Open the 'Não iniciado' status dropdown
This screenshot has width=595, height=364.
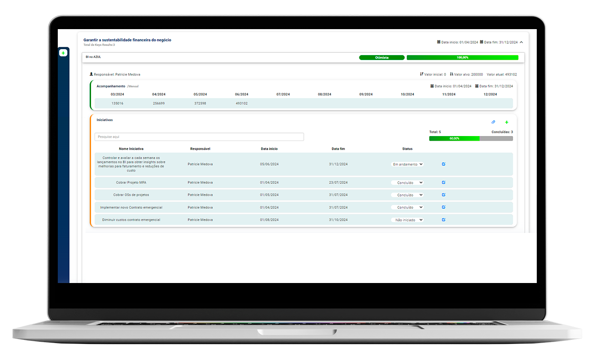407,220
